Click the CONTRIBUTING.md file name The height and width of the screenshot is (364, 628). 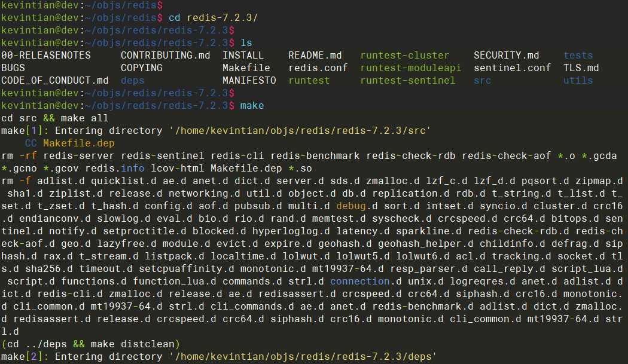[165, 56]
